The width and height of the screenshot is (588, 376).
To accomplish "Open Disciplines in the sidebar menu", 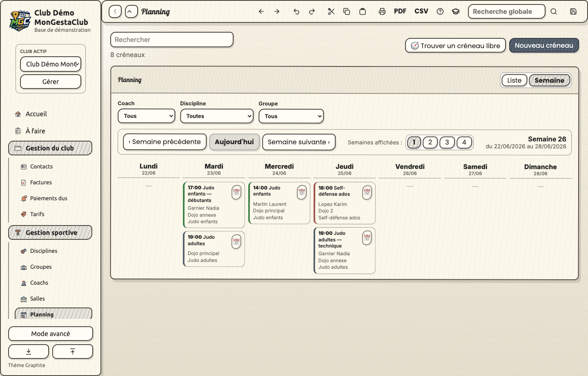I will [x=44, y=251].
